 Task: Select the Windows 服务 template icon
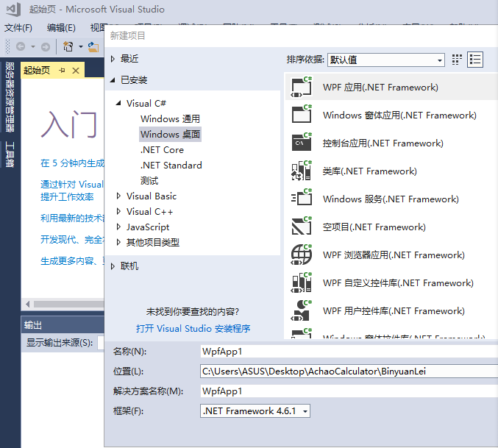coord(302,199)
